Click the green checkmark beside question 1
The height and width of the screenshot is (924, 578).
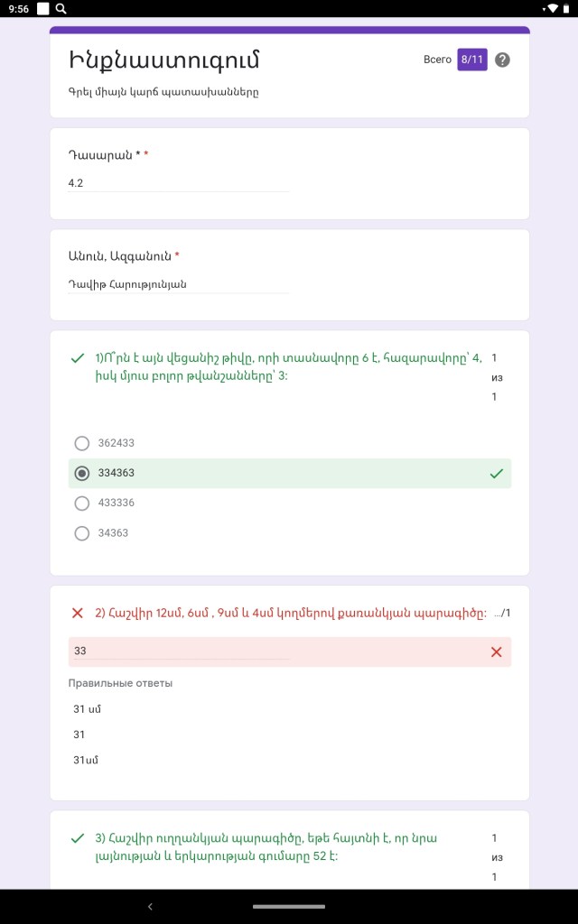(78, 358)
